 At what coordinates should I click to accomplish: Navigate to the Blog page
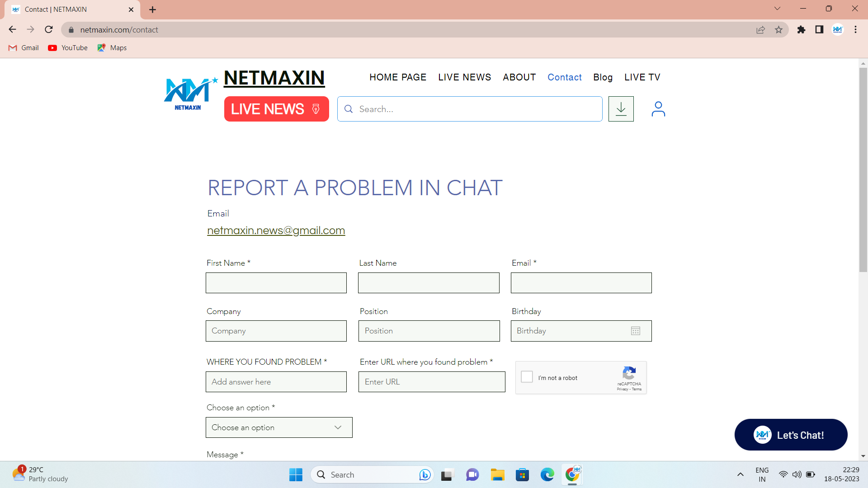(x=603, y=77)
